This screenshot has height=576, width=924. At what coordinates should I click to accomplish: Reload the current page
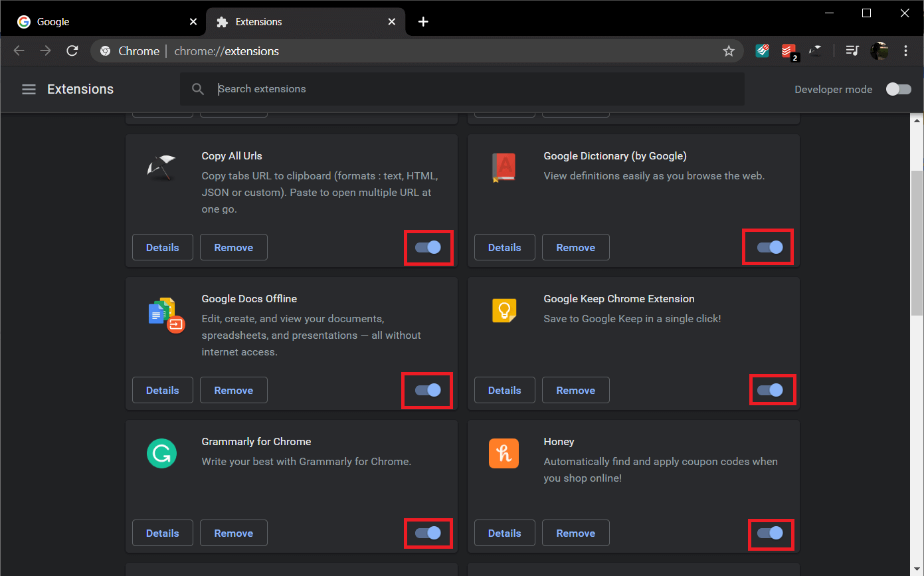click(72, 51)
